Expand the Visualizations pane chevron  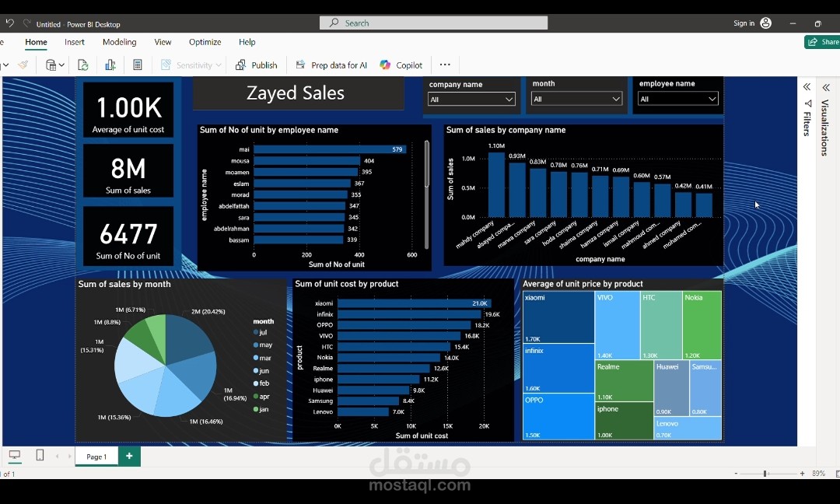tap(825, 87)
